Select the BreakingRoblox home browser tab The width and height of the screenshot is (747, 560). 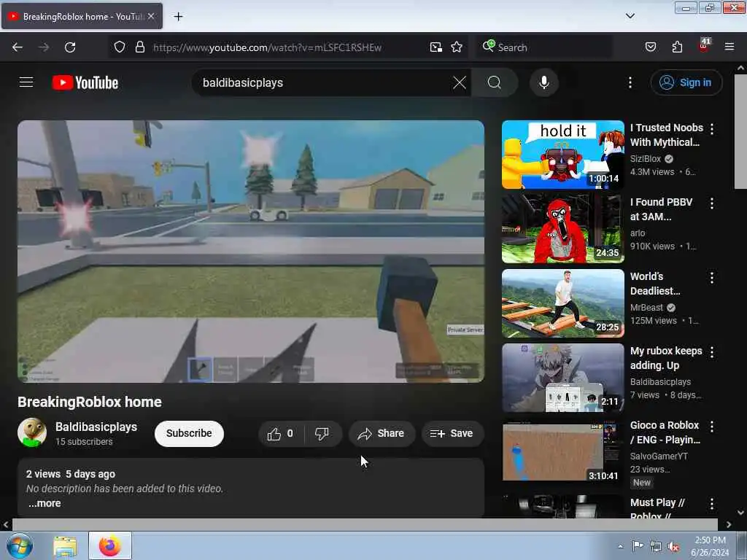82,16
